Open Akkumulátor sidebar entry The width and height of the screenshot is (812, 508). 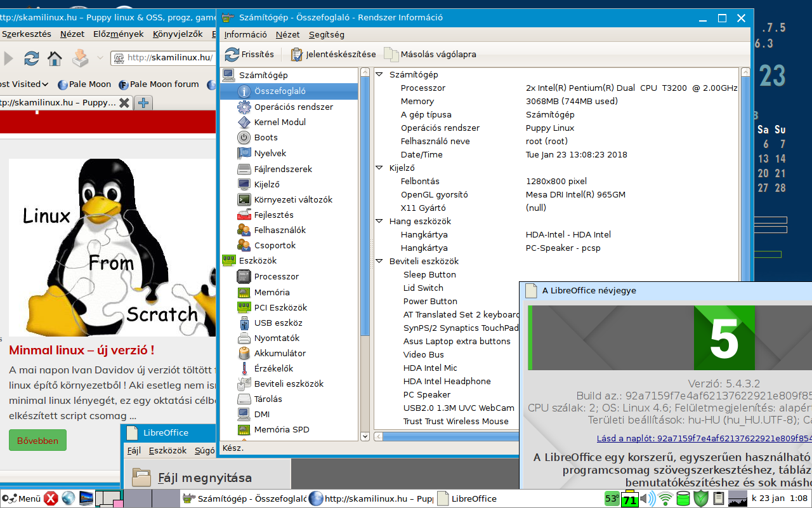click(x=280, y=353)
